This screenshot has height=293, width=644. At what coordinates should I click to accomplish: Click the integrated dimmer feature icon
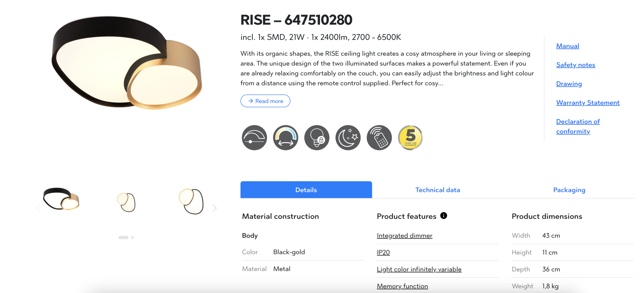tap(254, 138)
